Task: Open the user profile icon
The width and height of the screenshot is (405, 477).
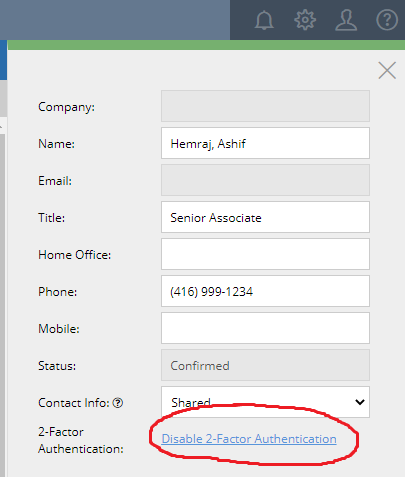Action: coord(346,20)
